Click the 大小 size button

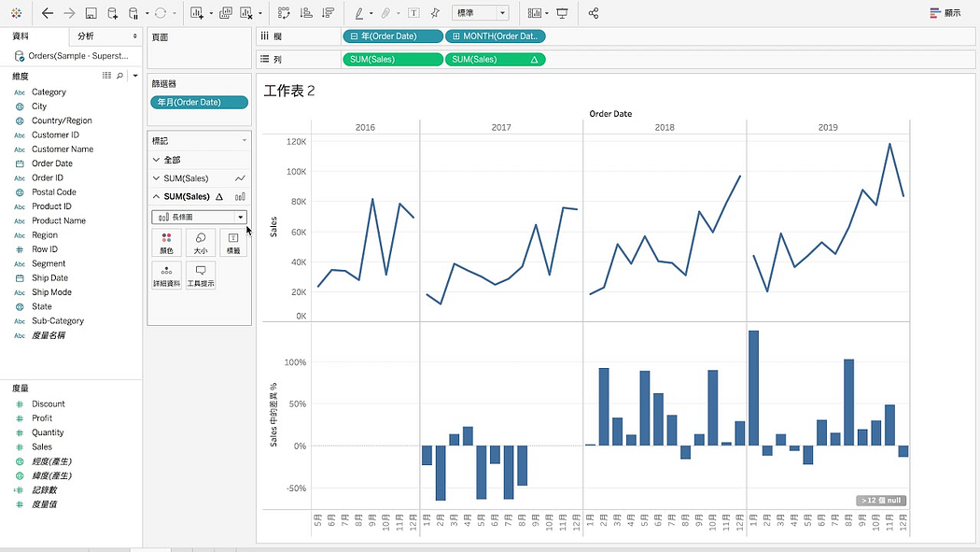[200, 243]
